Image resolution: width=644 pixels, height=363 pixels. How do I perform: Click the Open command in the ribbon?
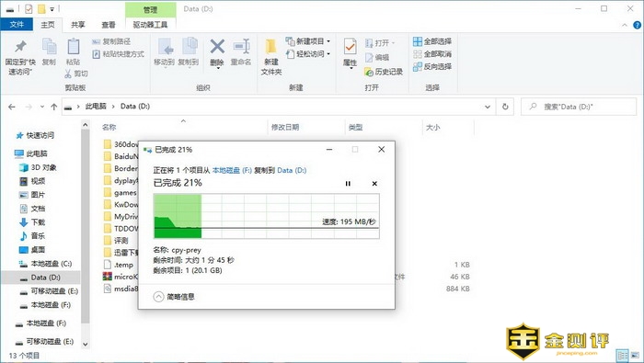(x=379, y=42)
